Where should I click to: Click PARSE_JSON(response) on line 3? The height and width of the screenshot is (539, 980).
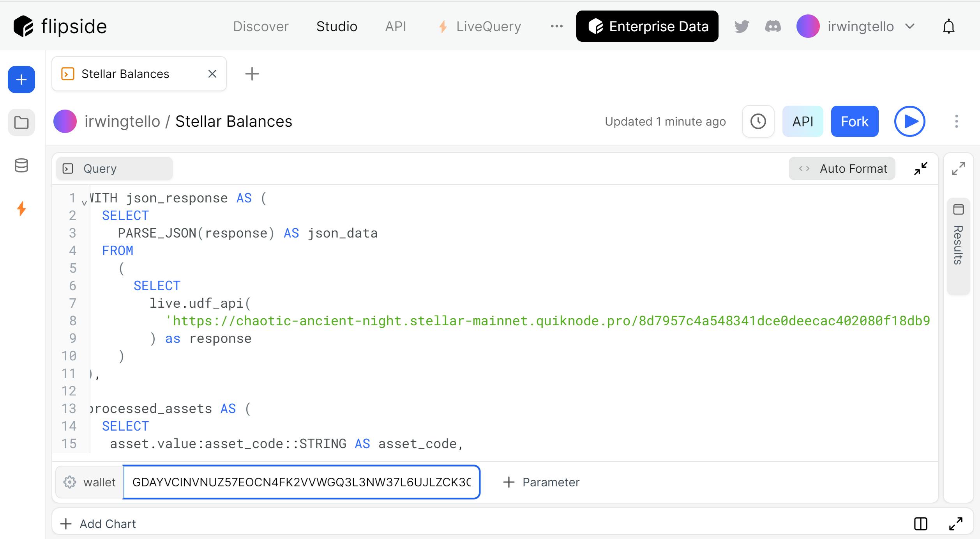tap(196, 233)
